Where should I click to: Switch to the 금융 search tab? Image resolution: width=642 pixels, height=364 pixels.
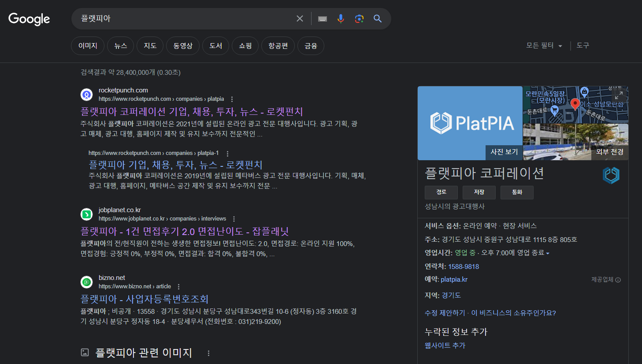(311, 46)
